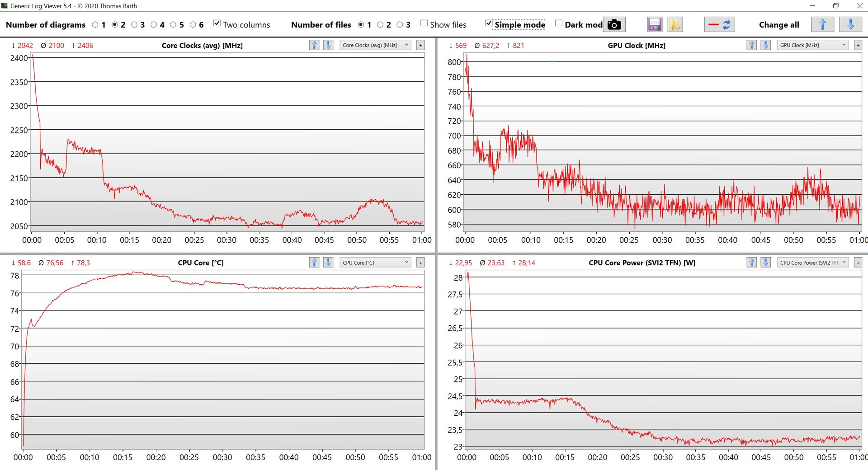Click down arrow in GPU Clock diagram

(765, 45)
